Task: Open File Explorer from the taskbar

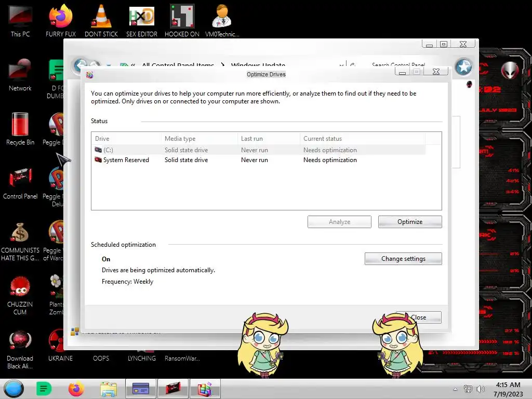Action: pyautogui.click(x=108, y=389)
